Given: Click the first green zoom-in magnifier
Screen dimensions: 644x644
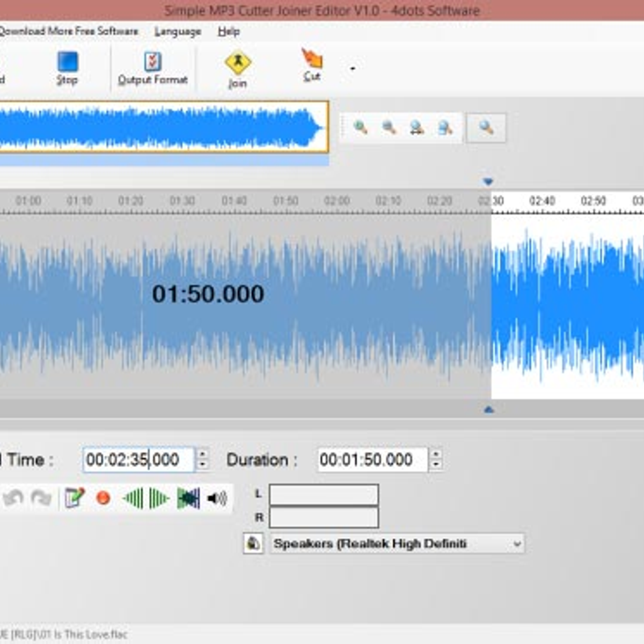Looking at the screenshot, I should click(x=360, y=128).
